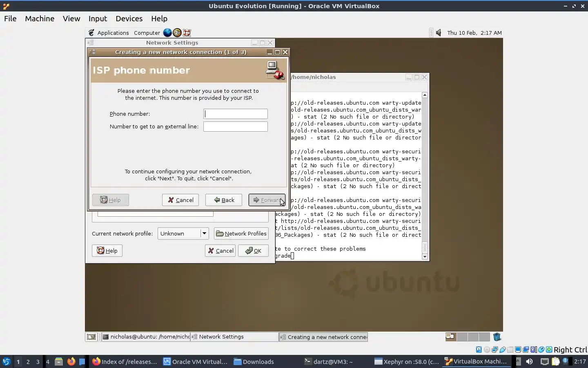Switch to dartz@VM3 terminal window
588x368 pixels.
tap(337, 361)
